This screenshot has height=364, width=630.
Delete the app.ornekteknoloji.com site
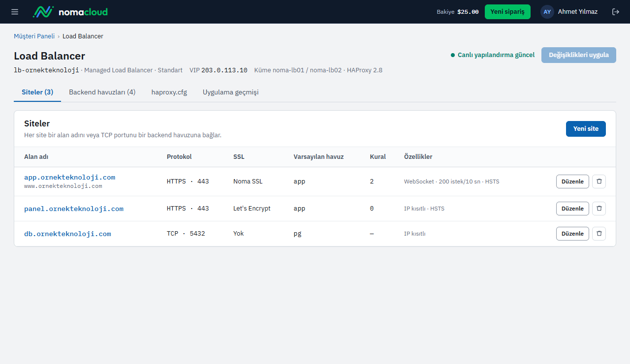(x=599, y=182)
